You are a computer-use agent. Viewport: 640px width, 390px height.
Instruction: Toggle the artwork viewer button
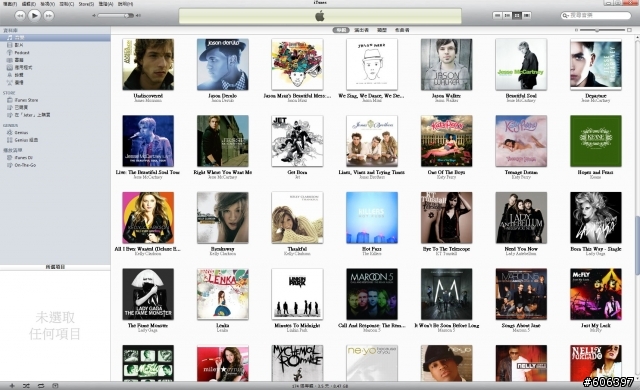tap(55, 386)
